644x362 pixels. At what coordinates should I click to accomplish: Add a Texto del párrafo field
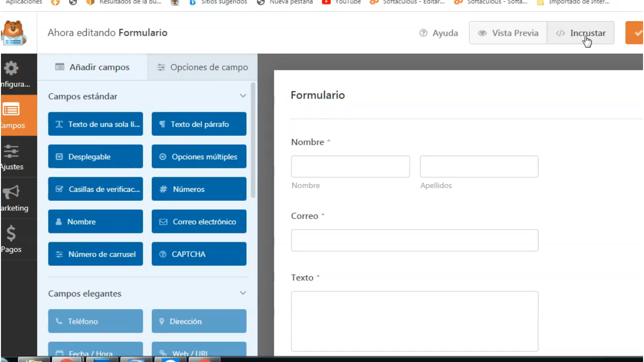click(199, 124)
